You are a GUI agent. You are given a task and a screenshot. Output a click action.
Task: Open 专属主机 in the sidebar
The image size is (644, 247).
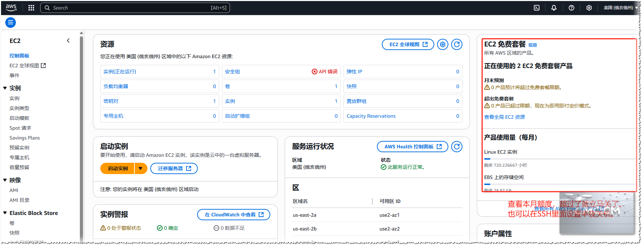point(19,158)
